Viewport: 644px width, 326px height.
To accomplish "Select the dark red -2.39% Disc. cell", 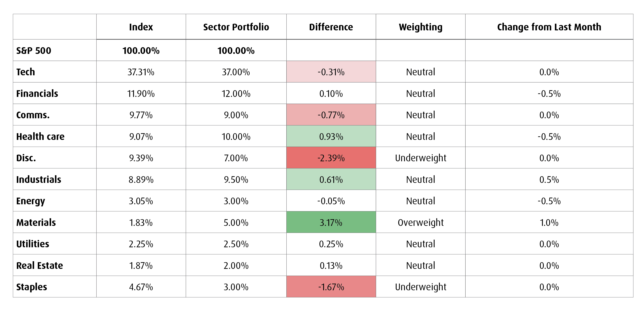I will click(331, 158).
